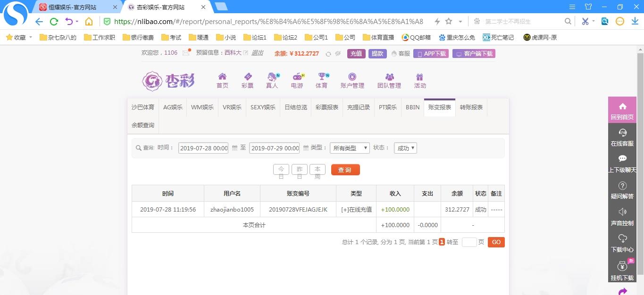Screen dimensions: 644x295
Task: Click the start date field 2019-07-28
Action: point(203,148)
